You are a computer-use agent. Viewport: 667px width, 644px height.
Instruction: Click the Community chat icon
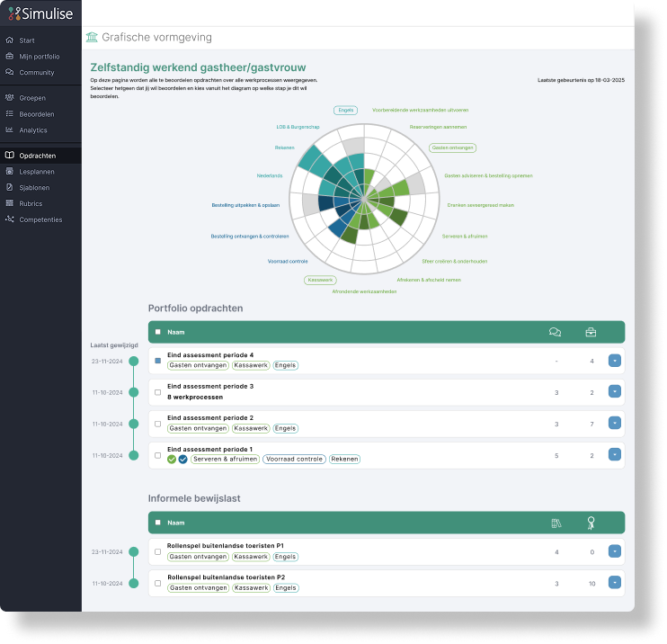coord(10,72)
